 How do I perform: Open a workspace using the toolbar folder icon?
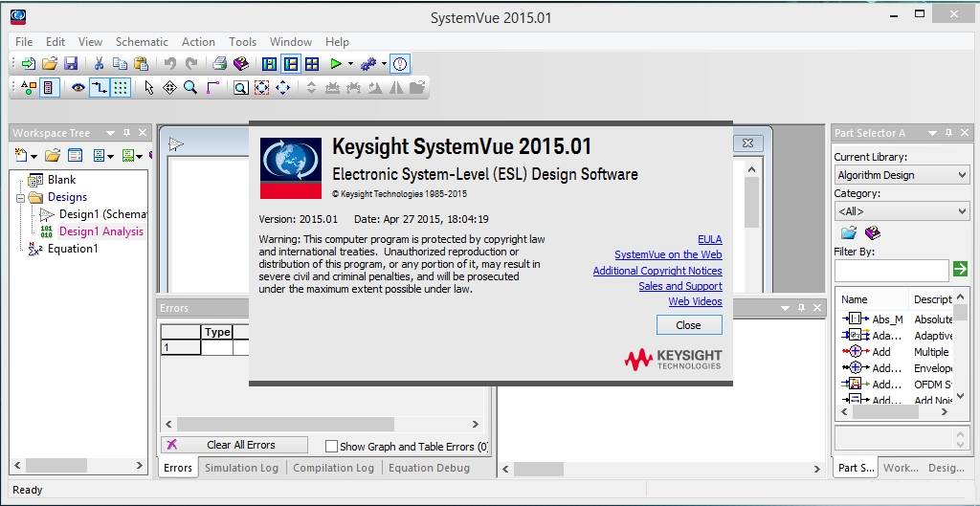[x=50, y=64]
